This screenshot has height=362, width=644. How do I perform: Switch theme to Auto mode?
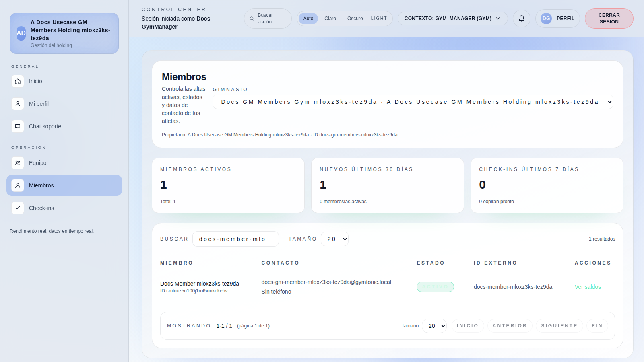[308, 19]
